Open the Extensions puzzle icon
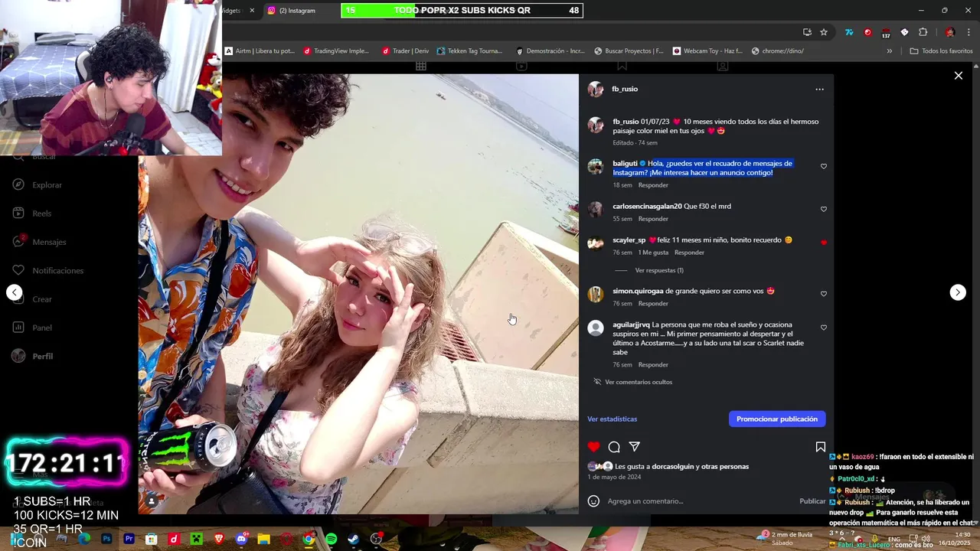The height and width of the screenshot is (551, 980). click(x=923, y=32)
